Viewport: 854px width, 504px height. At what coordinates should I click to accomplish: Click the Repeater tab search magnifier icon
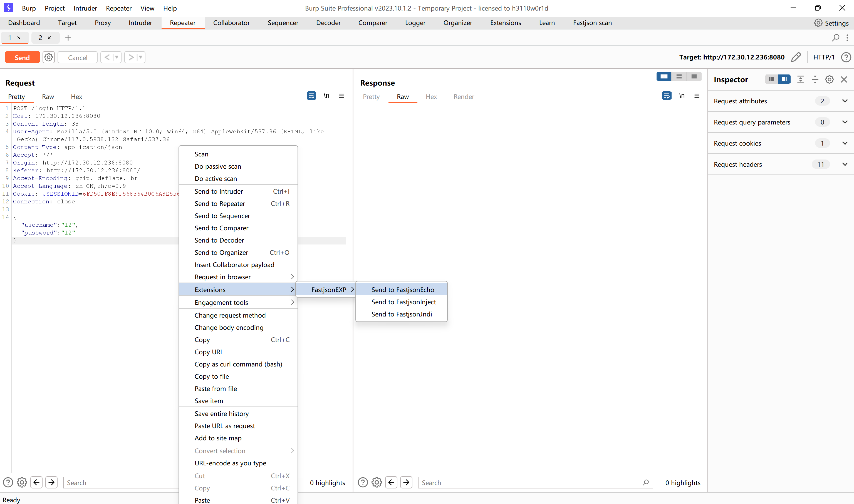click(835, 38)
